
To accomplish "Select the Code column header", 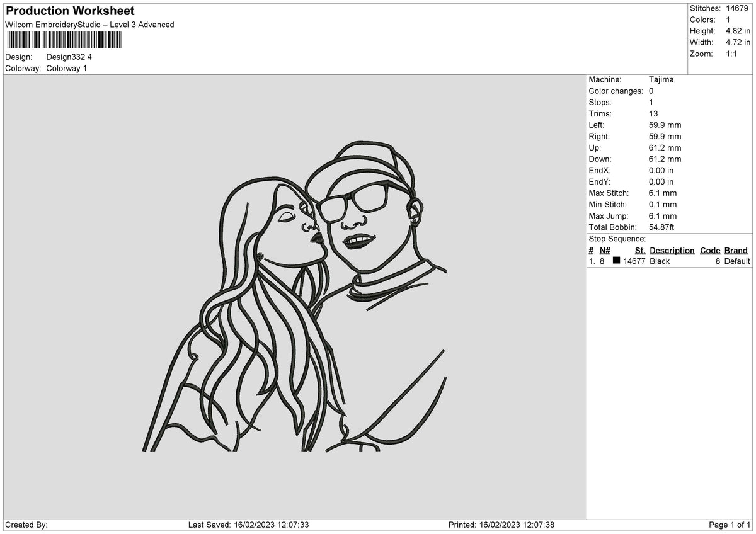I will (710, 251).
